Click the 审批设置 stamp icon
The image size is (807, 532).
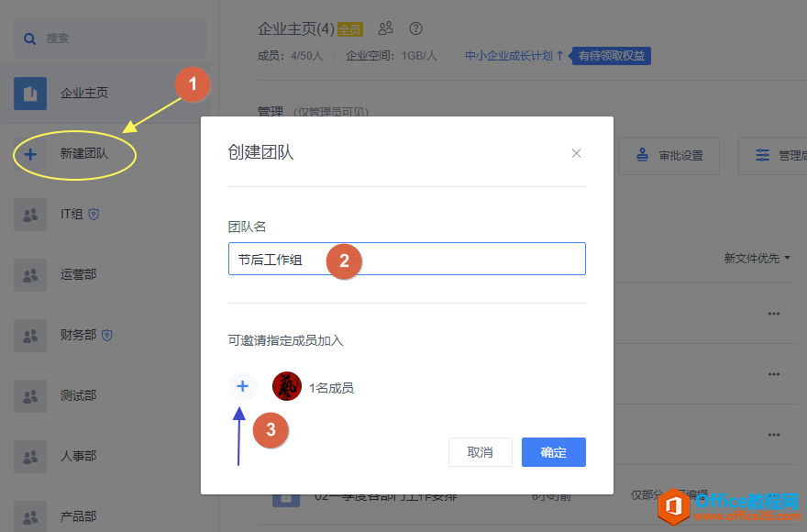[642, 155]
